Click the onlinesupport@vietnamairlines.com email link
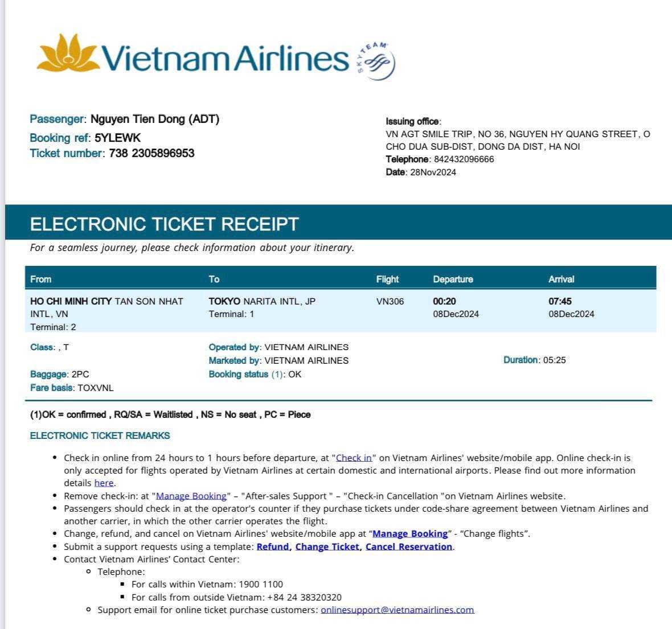 (398, 610)
